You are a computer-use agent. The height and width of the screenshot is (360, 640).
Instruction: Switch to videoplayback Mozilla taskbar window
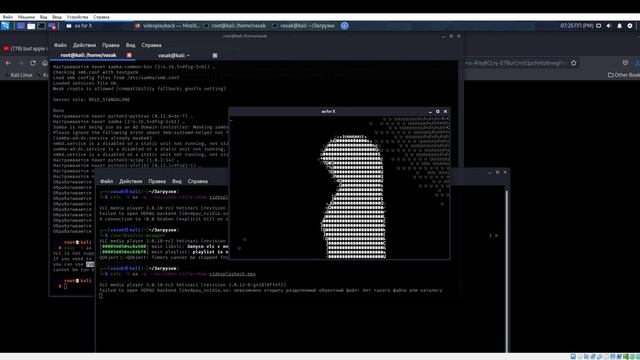(x=167, y=26)
